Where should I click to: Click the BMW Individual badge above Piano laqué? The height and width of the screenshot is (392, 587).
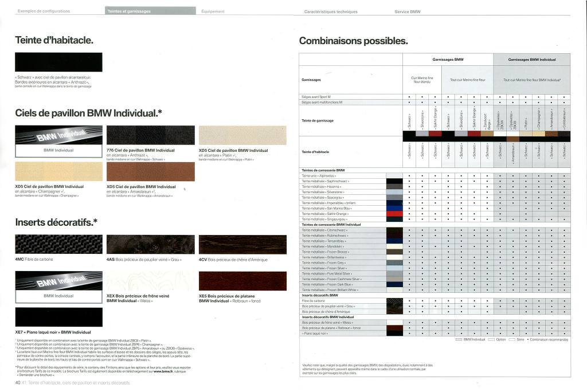pos(58,287)
